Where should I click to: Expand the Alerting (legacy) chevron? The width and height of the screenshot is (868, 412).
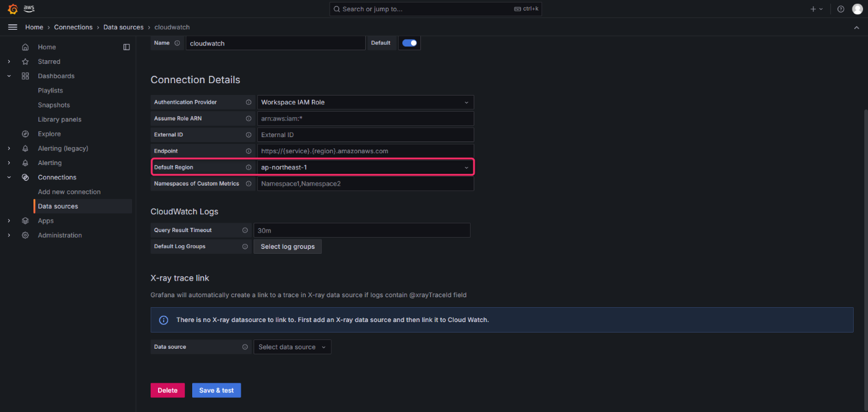pyautogui.click(x=9, y=148)
